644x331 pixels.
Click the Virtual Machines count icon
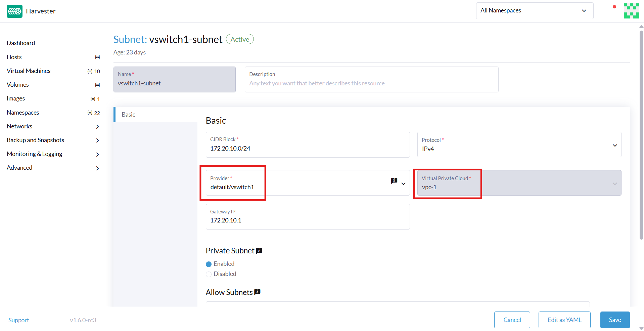point(90,71)
